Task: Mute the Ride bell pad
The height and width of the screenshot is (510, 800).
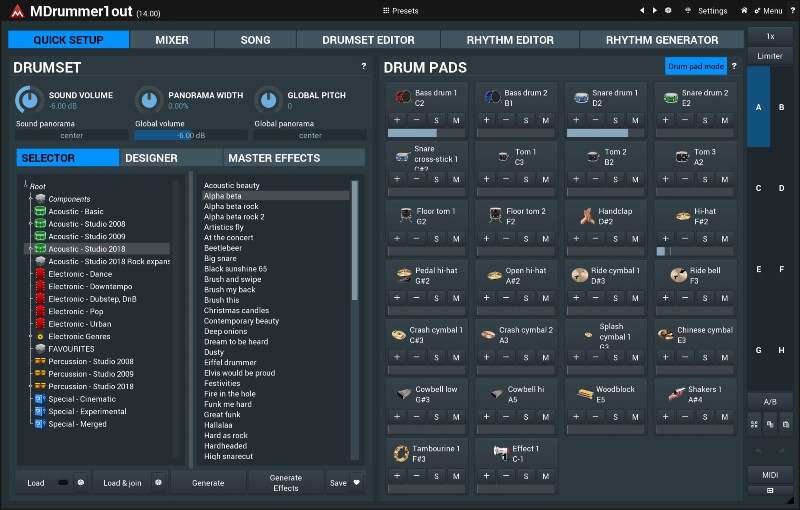Action: click(x=724, y=298)
